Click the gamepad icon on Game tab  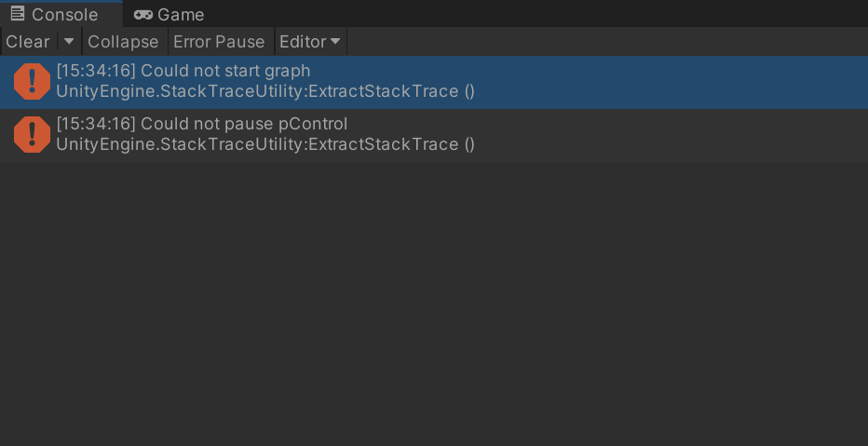(x=143, y=15)
